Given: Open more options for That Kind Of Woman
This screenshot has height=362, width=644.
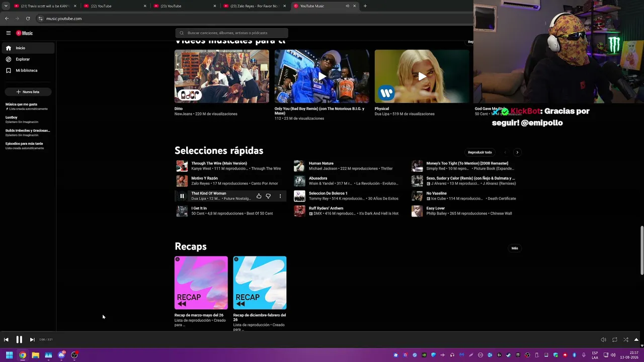Looking at the screenshot, I should [x=280, y=196].
